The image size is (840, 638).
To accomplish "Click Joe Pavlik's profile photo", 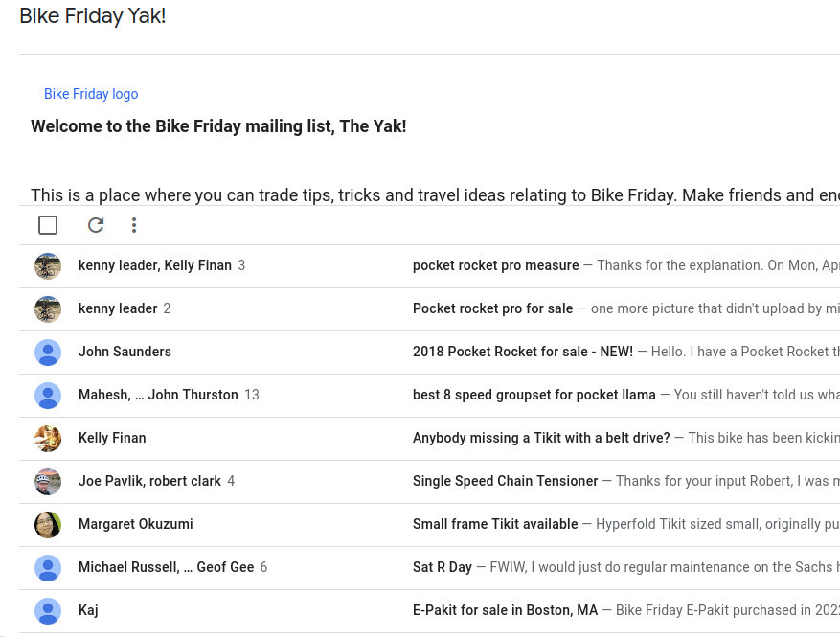I will click(48, 482).
